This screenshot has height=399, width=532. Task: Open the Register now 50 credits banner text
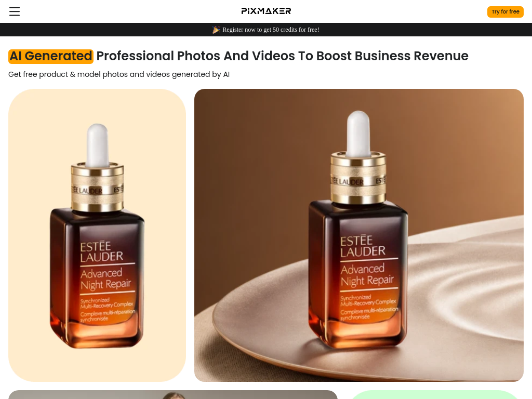(x=271, y=30)
